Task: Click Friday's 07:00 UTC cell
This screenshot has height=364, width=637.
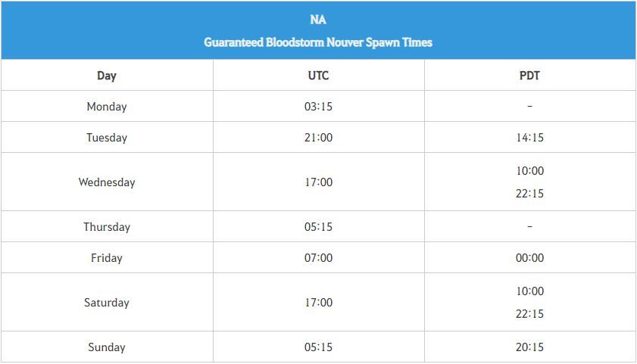Action: point(318,258)
